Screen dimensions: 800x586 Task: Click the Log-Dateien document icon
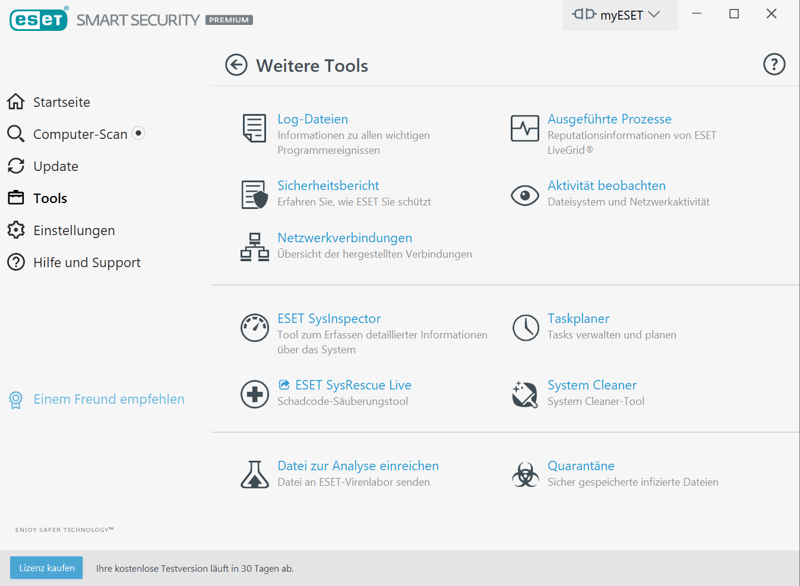254,128
